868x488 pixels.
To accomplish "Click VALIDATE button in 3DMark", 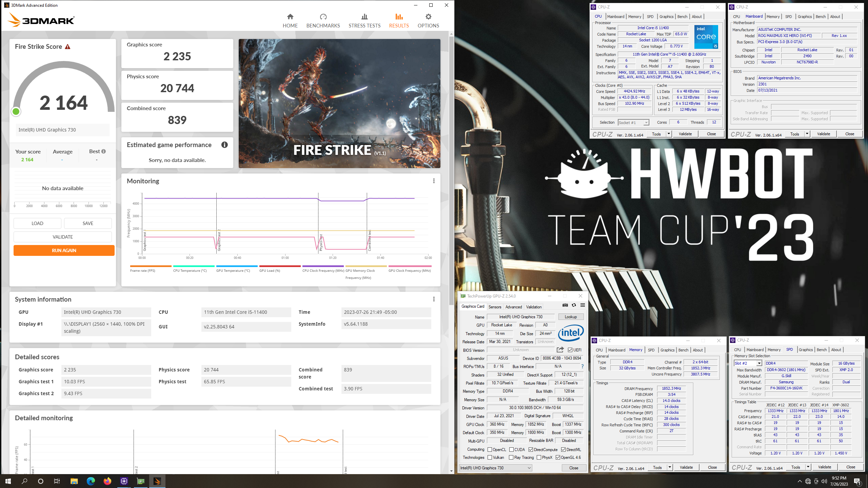I will pyautogui.click(x=63, y=237).
